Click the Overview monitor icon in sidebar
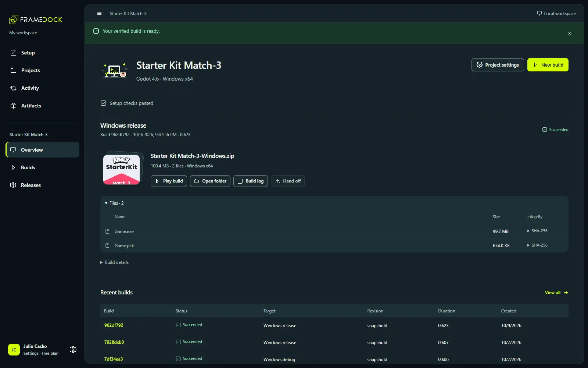The height and width of the screenshot is (368, 588). pyautogui.click(x=13, y=150)
